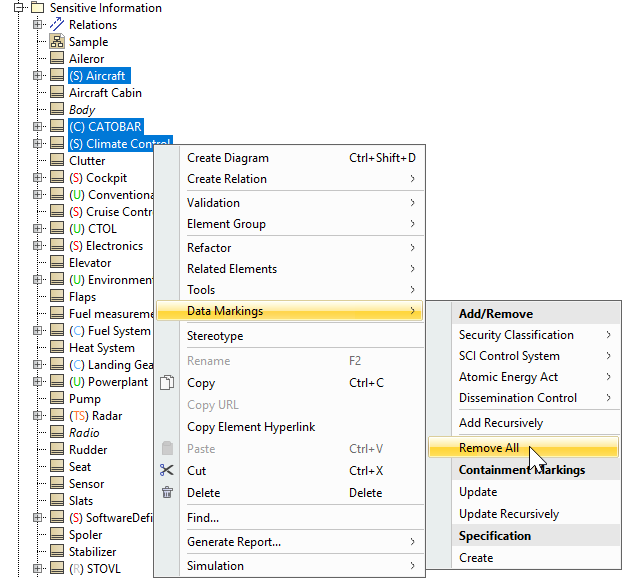622x578 pixels.
Task: Choose Remove All data markings
Action: click(524, 447)
